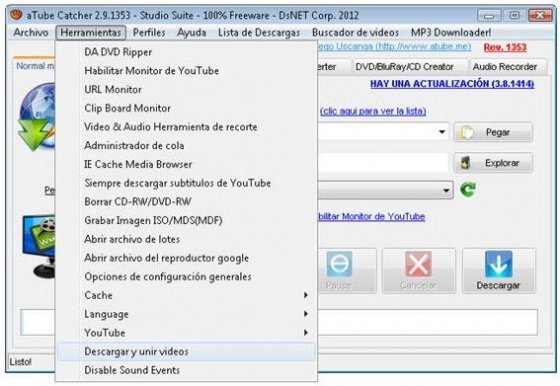Choose Grabar Imagen ISO/MDS(MDF)
Viewport: 560px width, 386px height.
click(186, 220)
